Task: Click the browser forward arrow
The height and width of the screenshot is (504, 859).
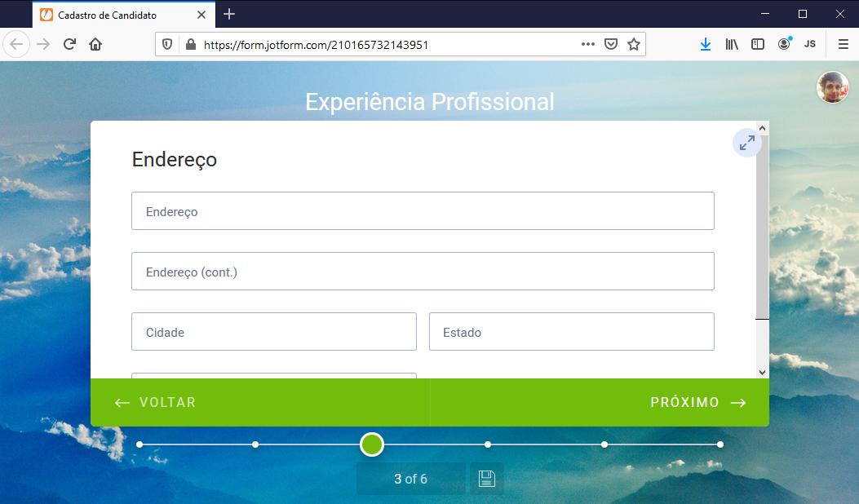Action: 43,44
